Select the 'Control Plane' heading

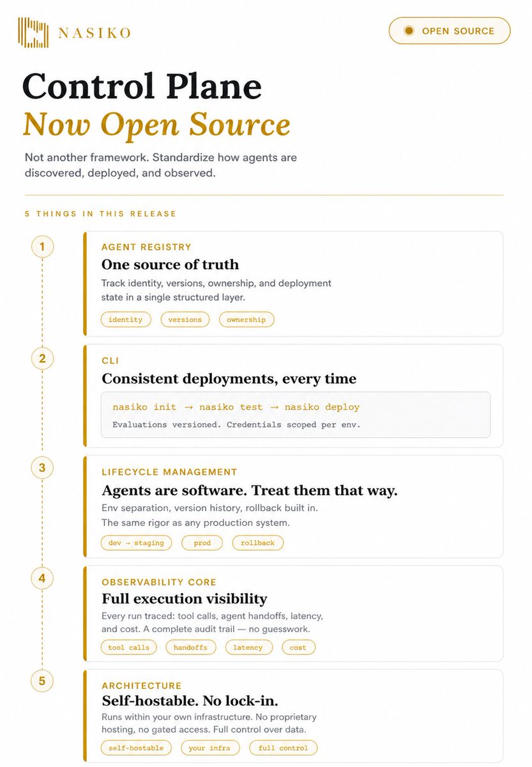pos(142,86)
